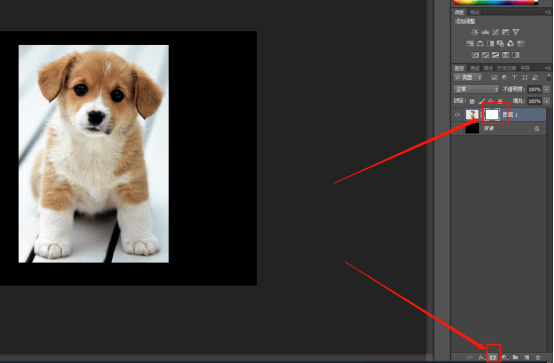554x363 pixels.
Task: Switch to the Paths tab
Action: (488, 68)
